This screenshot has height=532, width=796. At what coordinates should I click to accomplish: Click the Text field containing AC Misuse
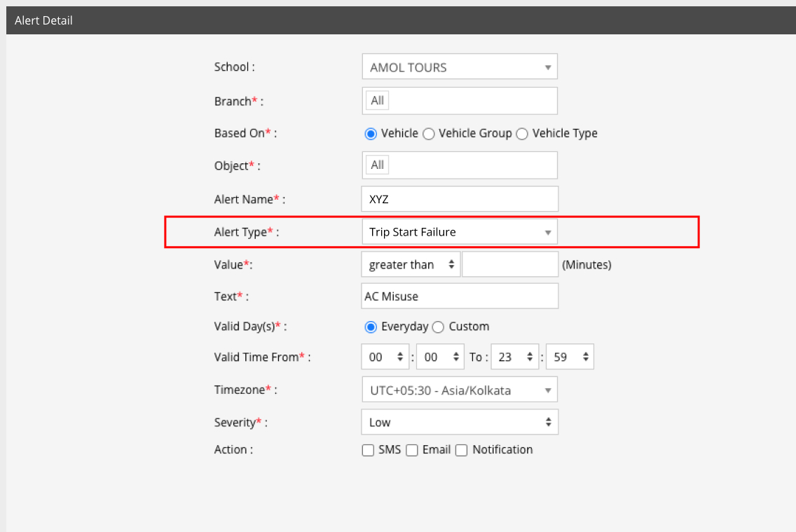(459, 296)
